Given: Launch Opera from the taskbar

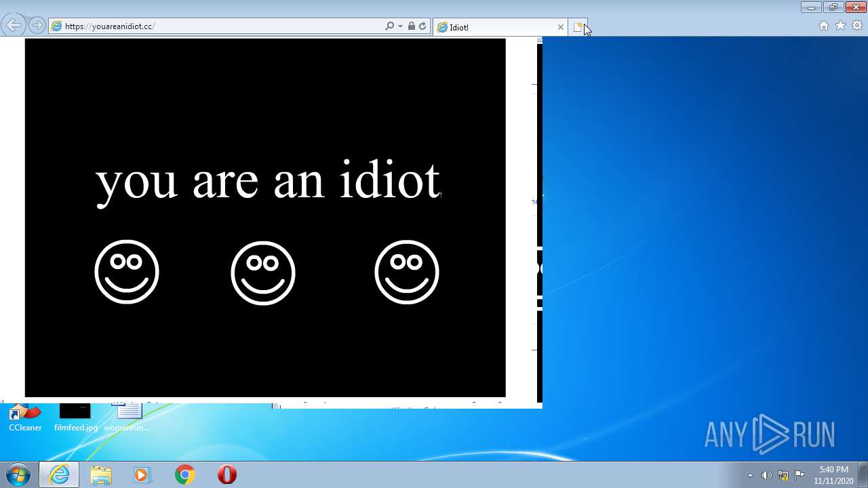Looking at the screenshot, I should point(227,474).
